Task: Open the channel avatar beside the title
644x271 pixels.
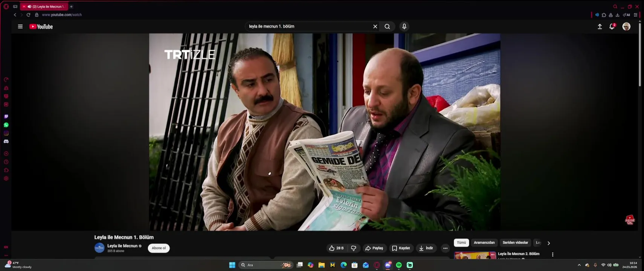Action: tap(99, 248)
